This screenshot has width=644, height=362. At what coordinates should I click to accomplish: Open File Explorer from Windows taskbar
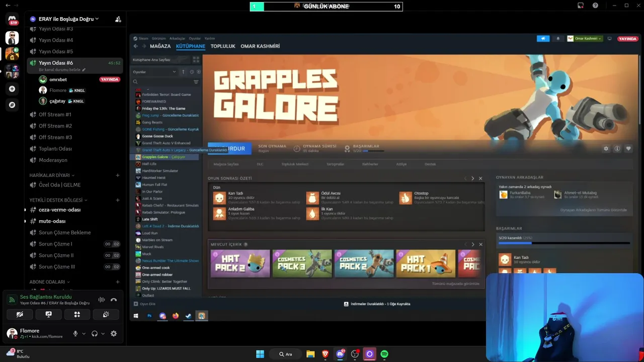(x=310, y=354)
